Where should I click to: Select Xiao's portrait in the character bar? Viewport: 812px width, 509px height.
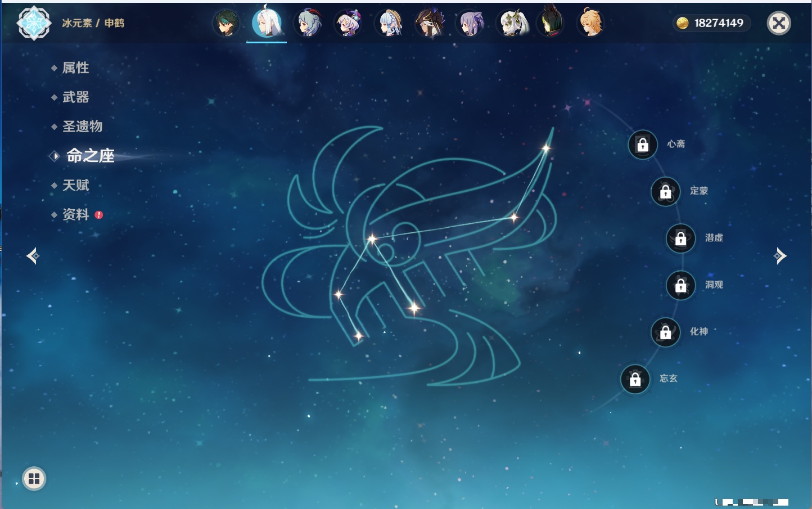tap(226, 23)
